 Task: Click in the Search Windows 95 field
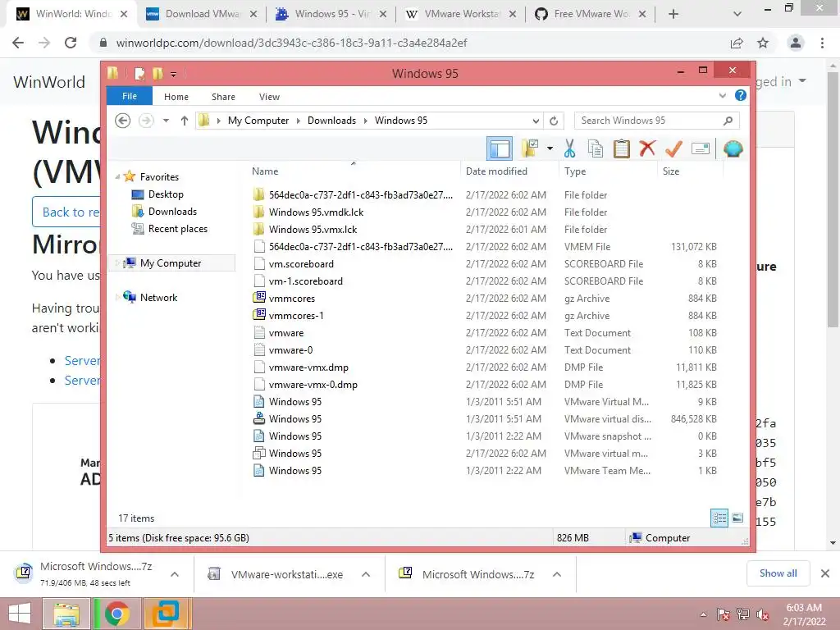(x=656, y=121)
